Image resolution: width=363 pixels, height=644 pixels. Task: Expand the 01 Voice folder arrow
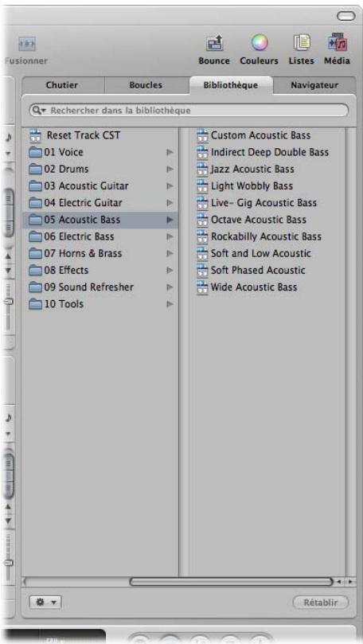170,152
